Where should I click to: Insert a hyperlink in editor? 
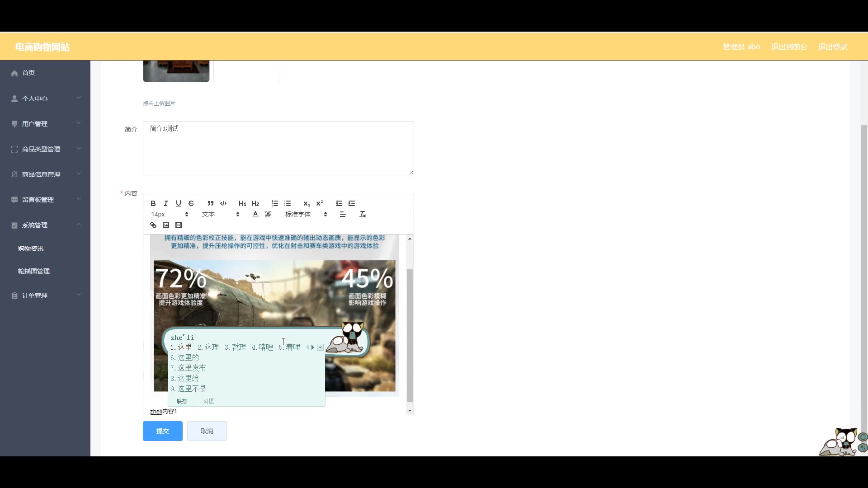[x=153, y=225]
